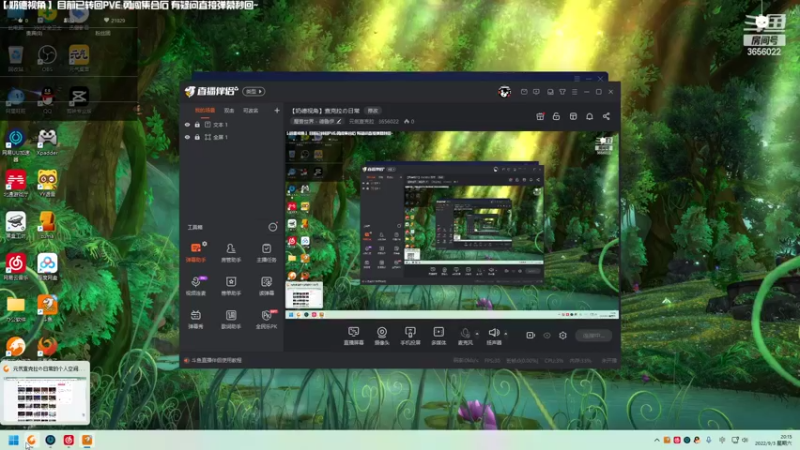Viewport: 800px width, 450px height.
Task: Add a new scene with plus icon
Action: point(277,110)
